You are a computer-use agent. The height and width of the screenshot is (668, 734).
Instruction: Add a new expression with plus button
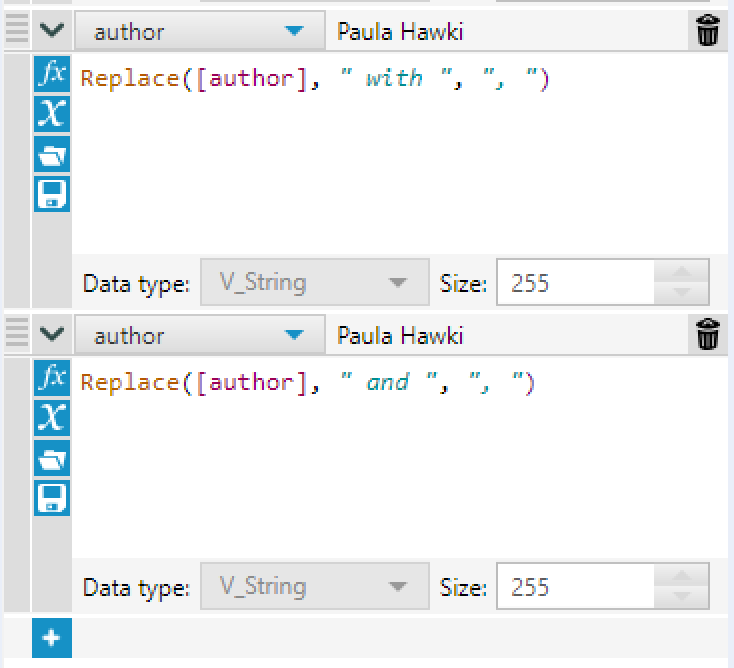point(52,638)
